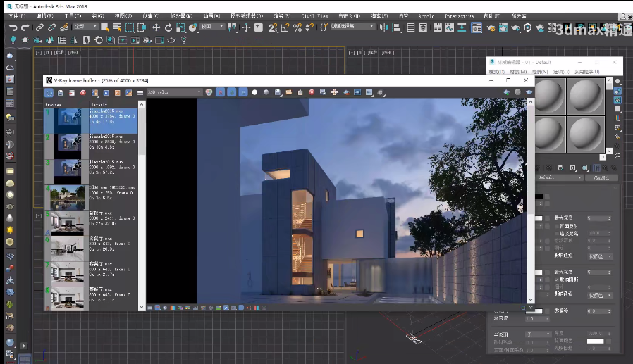Image resolution: width=633 pixels, height=364 pixels.
Task: Toggle the green channel button in frame buffer
Action: click(232, 92)
